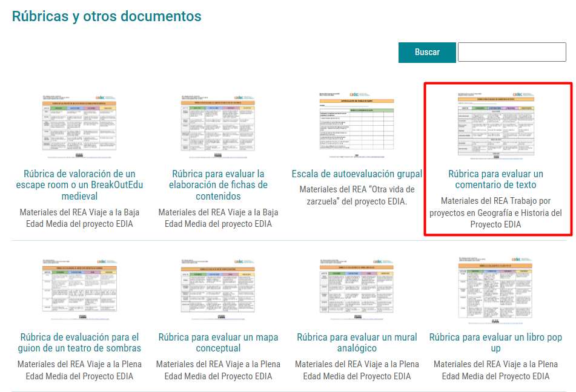Open thumbnail for fichas de contenidos rubric
The image size is (576, 392).
[x=218, y=126]
